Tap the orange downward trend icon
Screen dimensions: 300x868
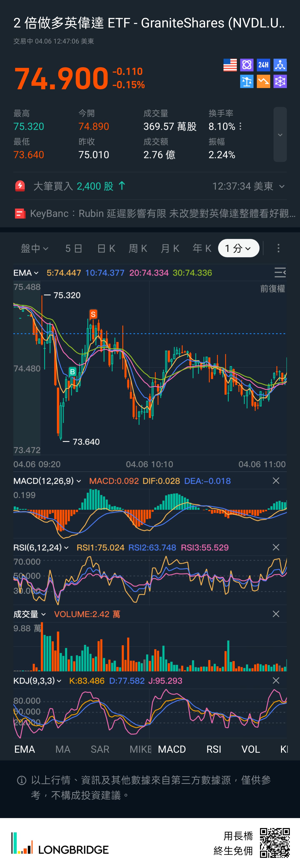(x=263, y=82)
